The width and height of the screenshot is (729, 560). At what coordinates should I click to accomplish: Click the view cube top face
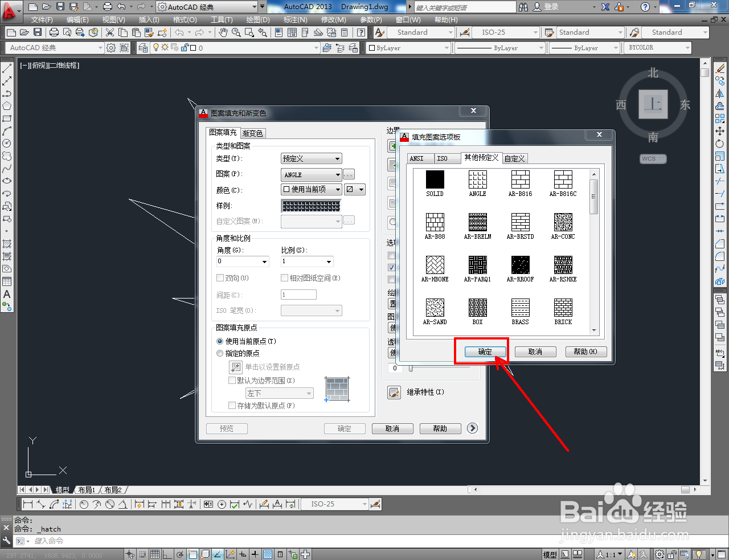[x=653, y=104]
